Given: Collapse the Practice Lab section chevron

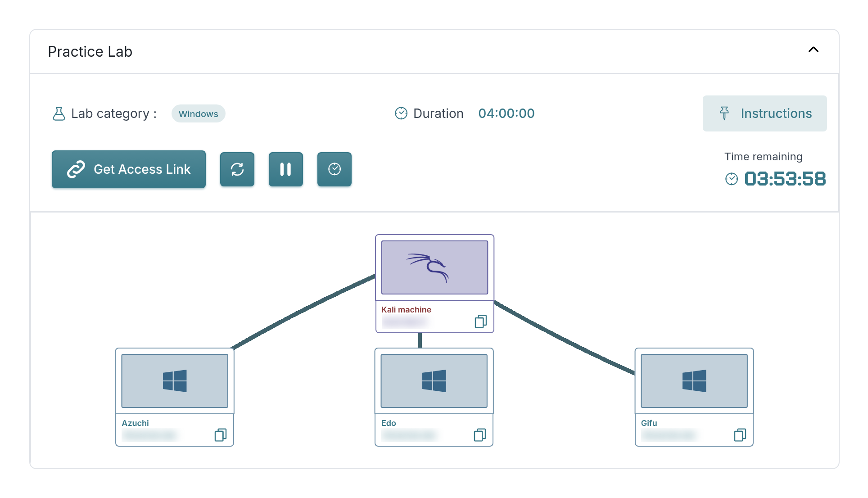Looking at the screenshot, I should [x=814, y=50].
